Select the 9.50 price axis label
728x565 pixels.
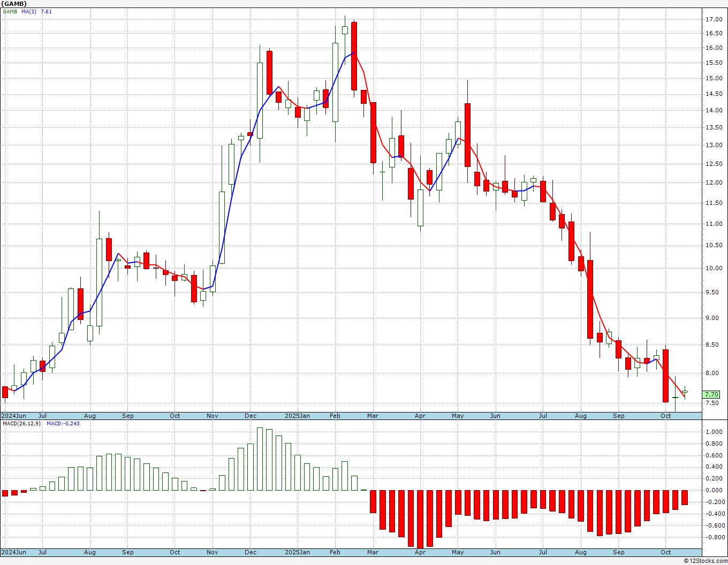point(712,292)
